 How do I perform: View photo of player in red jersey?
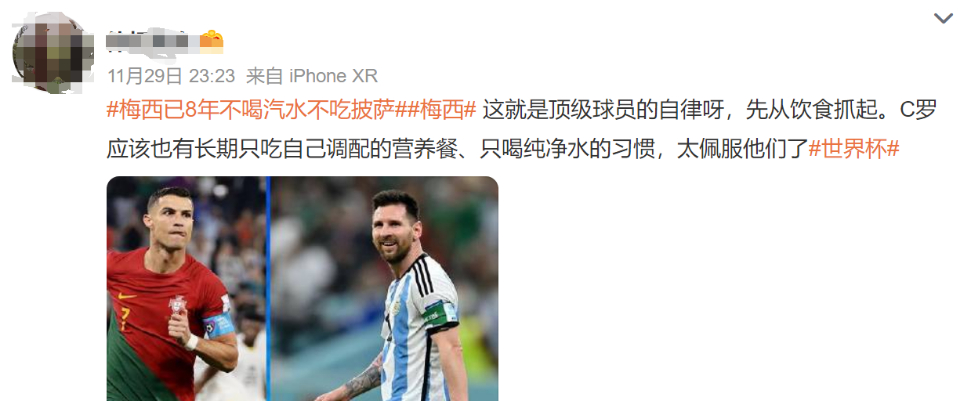186,289
